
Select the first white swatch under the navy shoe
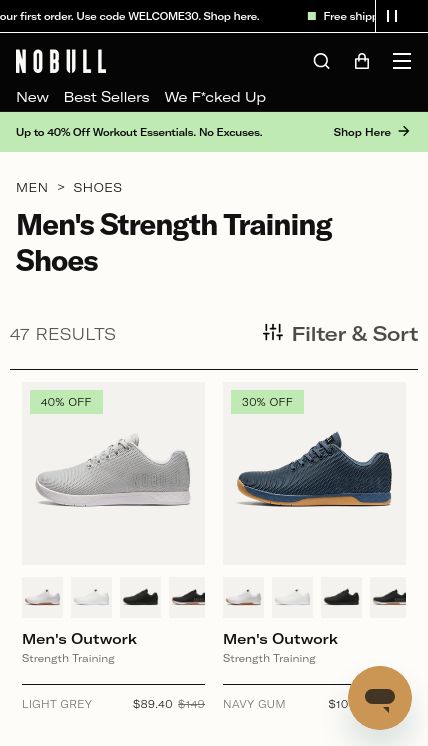pos(243,598)
